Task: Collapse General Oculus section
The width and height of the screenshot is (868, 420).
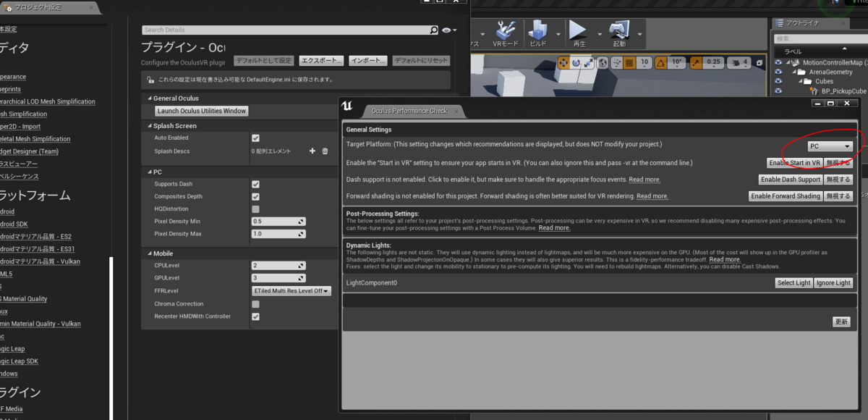Action: 149,98
